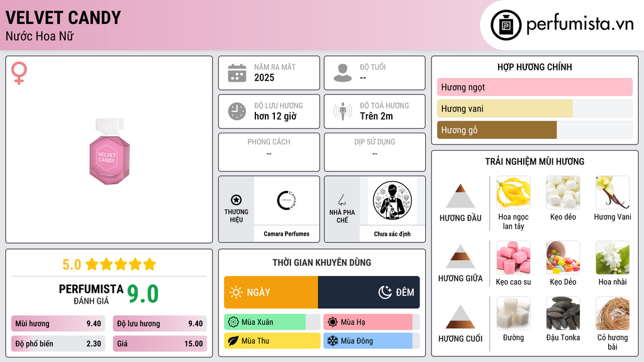The width and height of the screenshot is (644, 362).
Task: Click the Độ lưu hương 9.40 score bar
Action: pos(160,324)
